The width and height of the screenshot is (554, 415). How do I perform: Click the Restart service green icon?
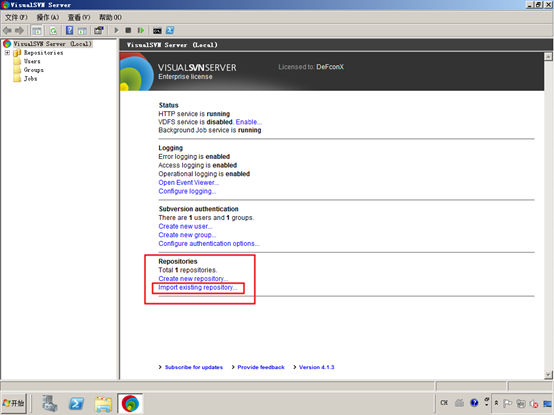(141, 30)
